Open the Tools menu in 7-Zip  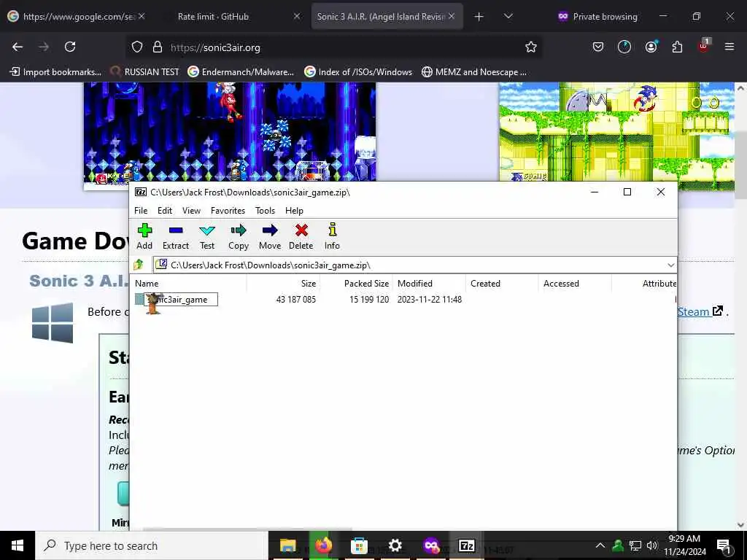click(x=265, y=211)
